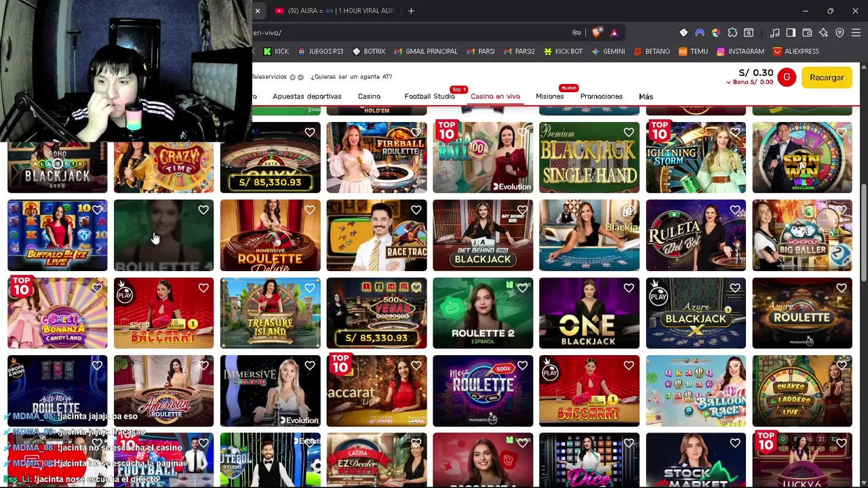This screenshot has width=868, height=488.
Task: Open the red G account avatar
Action: click(x=787, y=77)
